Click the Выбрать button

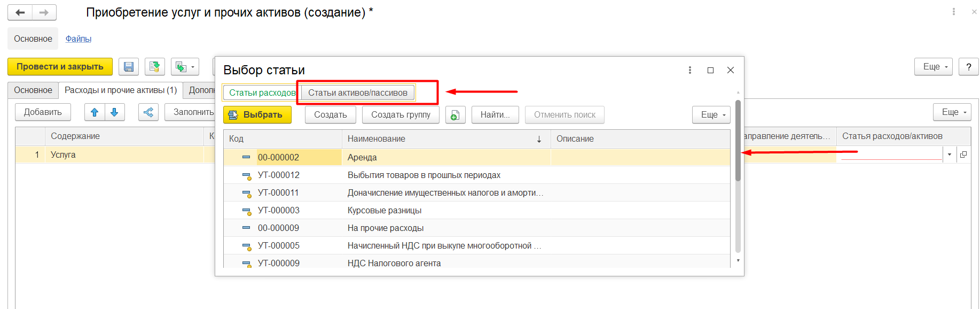click(257, 115)
